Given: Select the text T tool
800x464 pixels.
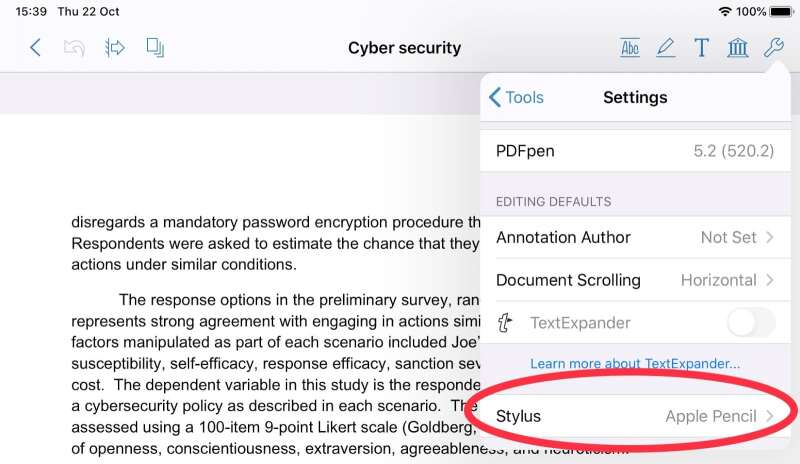Looking at the screenshot, I should [x=701, y=47].
